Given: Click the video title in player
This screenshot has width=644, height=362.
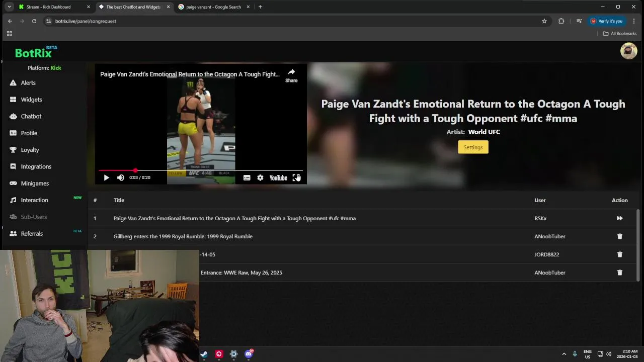Looking at the screenshot, I should coord(190,74).
